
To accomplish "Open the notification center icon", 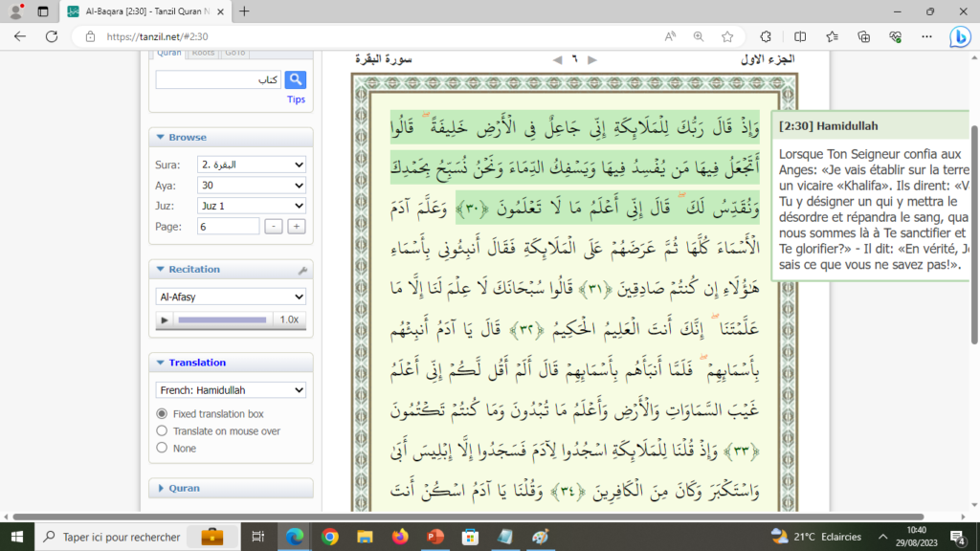I will point(958,537).
